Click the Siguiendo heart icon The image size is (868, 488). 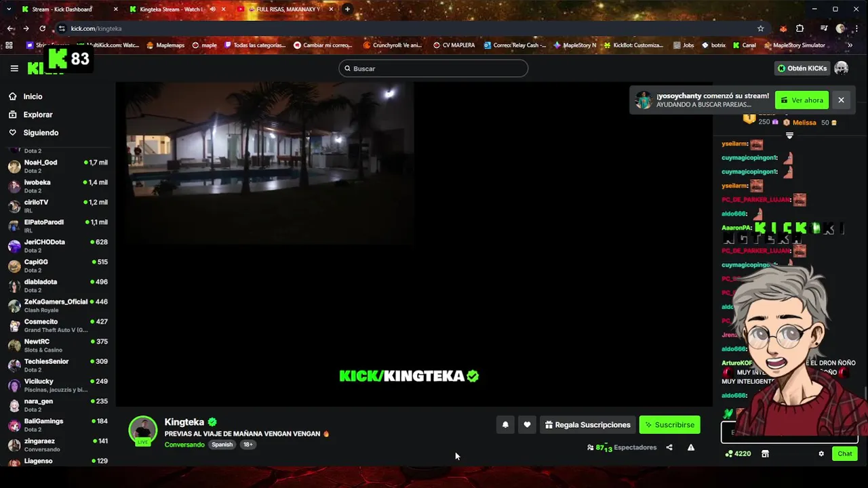[x=13, y=133]
